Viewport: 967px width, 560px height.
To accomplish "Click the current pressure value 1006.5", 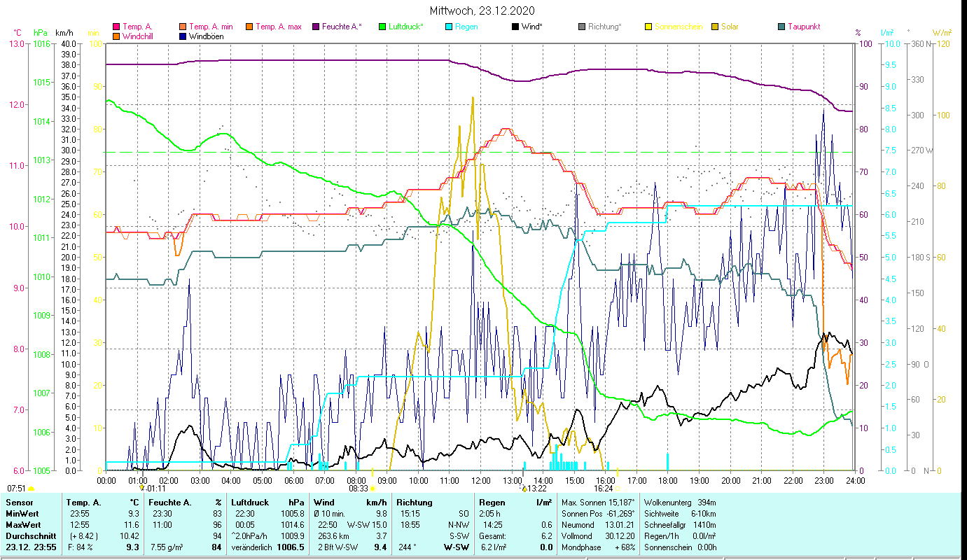I will (291, 547).
